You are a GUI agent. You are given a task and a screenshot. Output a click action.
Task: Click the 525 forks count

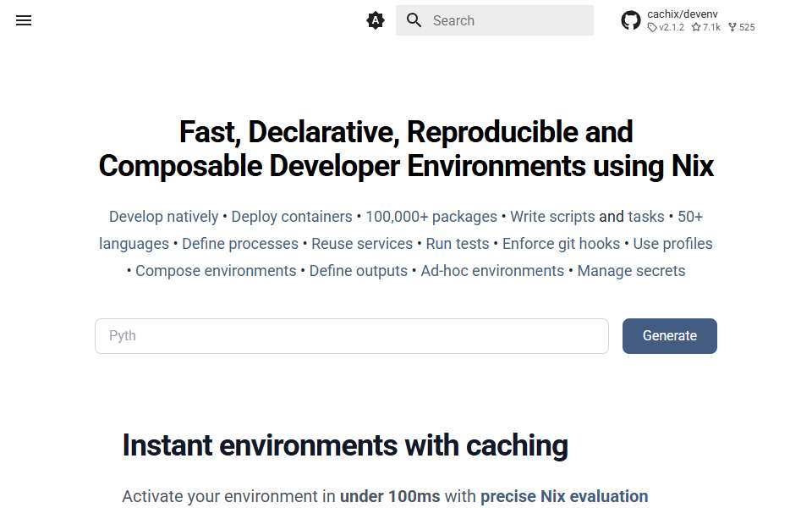click(x=742, y=27)
